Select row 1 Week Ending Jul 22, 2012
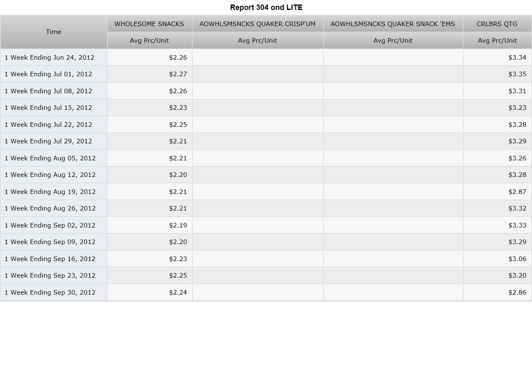This screenshot has height=392, width=532. point(266,125)
